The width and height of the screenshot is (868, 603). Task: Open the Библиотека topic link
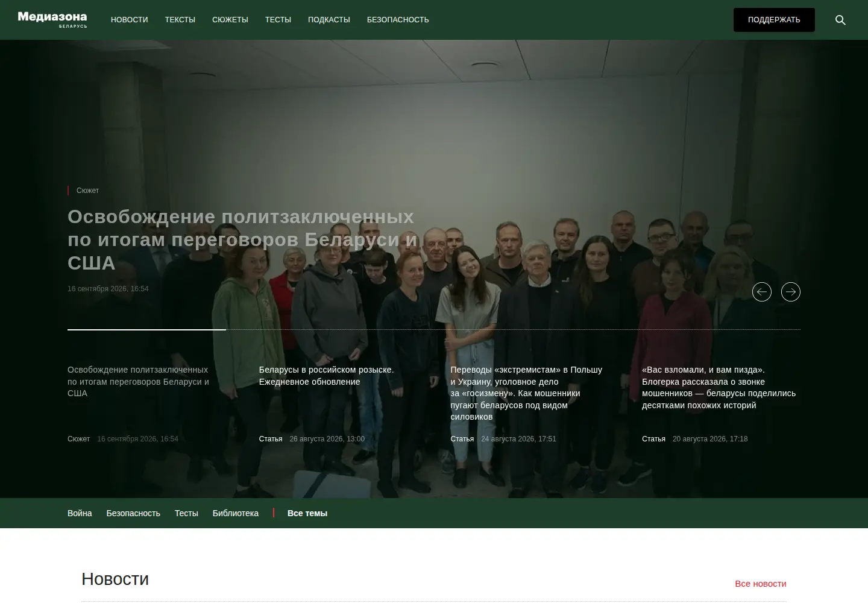[x=236, y=513]
